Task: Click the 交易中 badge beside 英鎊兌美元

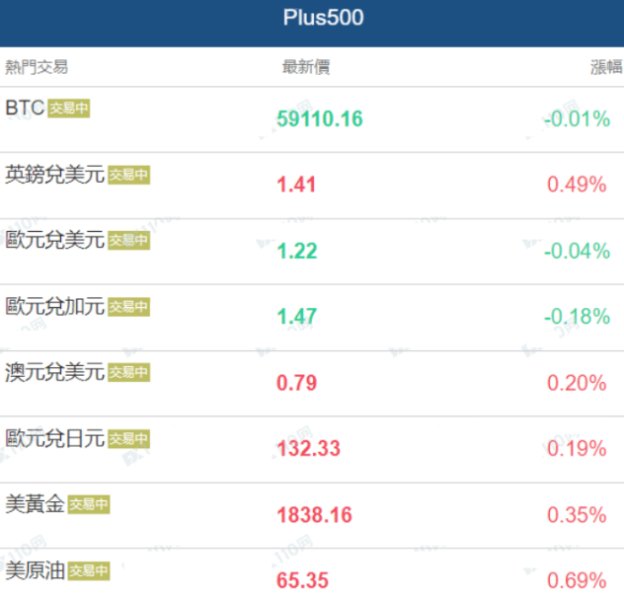Action: click(x=129, y=175)
